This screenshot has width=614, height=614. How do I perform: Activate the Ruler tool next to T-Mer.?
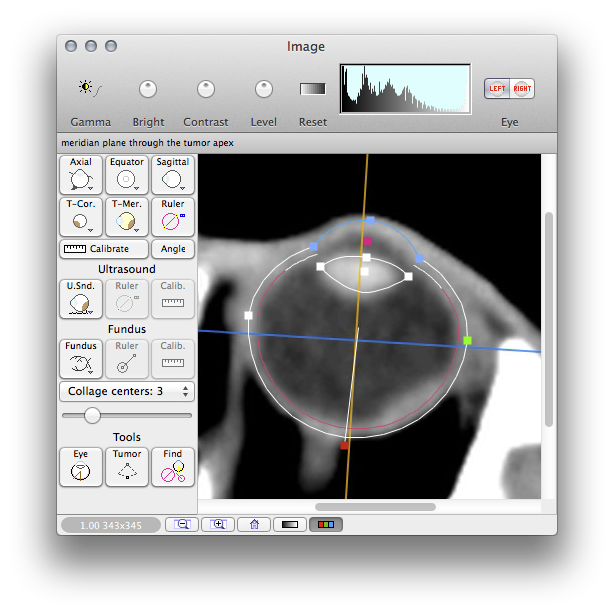tap(173, 217)
